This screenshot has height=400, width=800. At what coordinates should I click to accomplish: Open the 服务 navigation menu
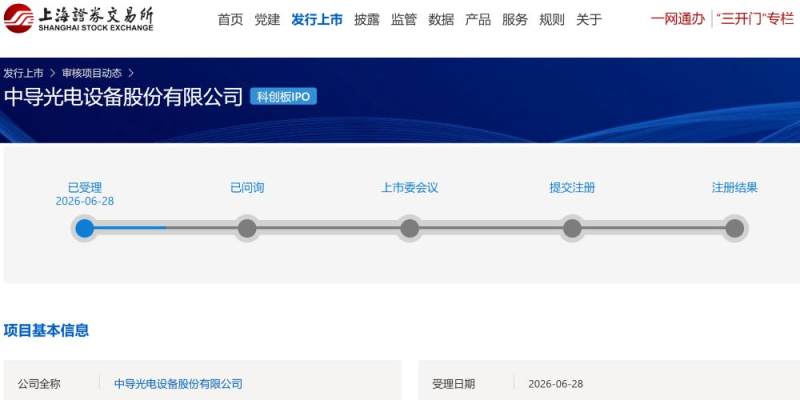coord(515,20)
